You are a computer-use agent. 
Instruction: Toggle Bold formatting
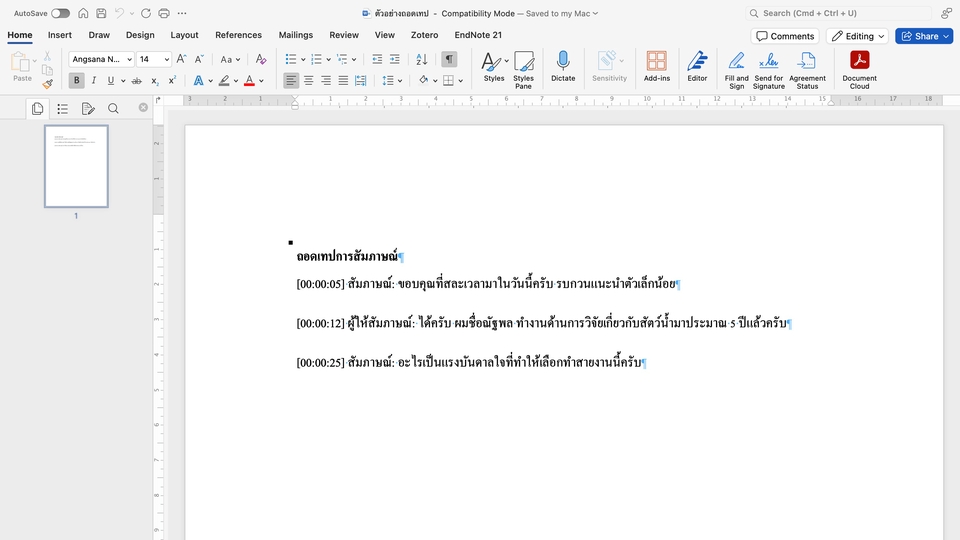click(77, 81)
